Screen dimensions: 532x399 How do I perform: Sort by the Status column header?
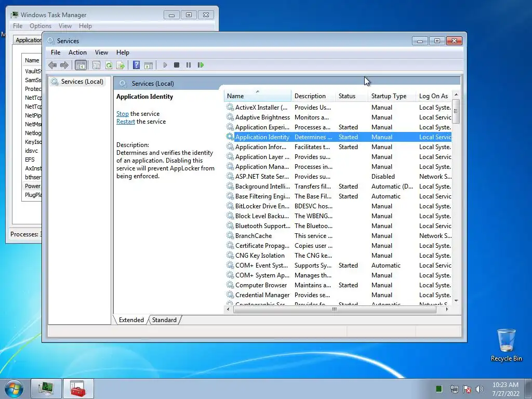pyautogui.click(x=352, y=96)
